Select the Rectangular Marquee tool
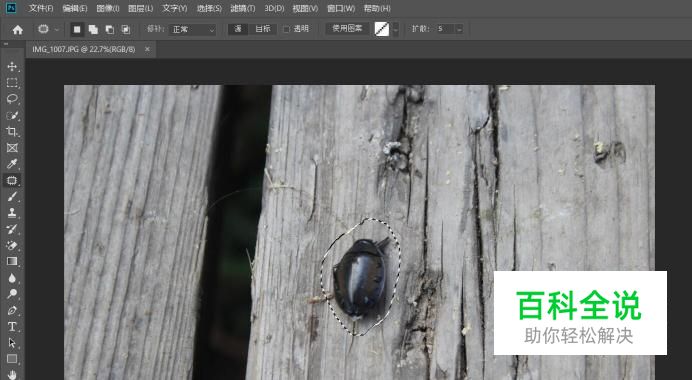The height and width of the screenshot is (380, 692). coord(12,83)
